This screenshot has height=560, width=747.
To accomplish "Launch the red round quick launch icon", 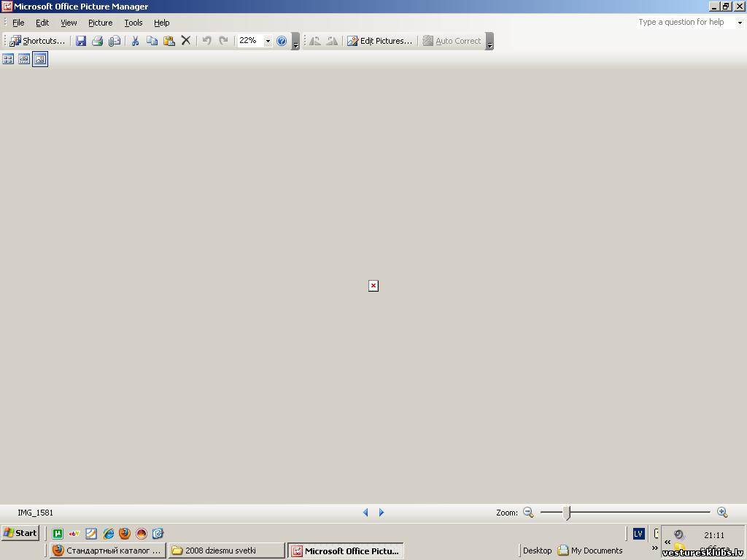I will point(142,533).
